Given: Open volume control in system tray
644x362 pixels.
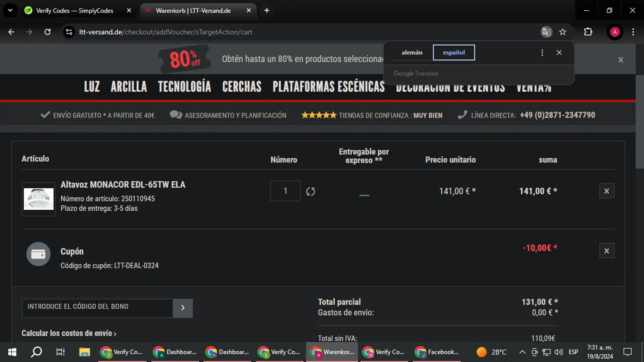Looking at the screenshot, I should click(559, 352).
